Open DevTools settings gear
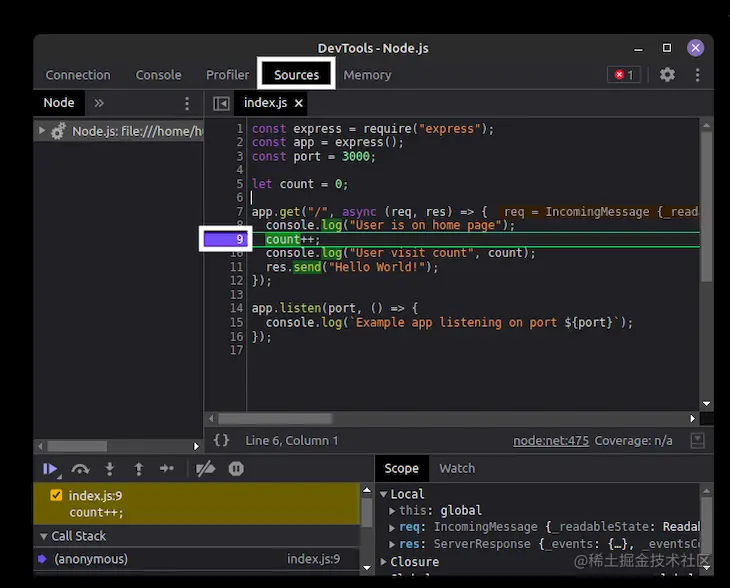This screenshot has width=730, height=588. [667, 75]
